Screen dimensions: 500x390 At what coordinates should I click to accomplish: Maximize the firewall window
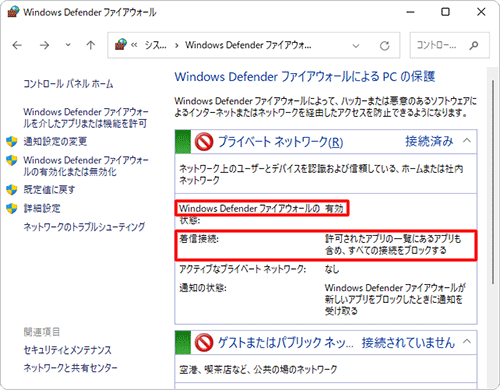(x=445, y=12)
